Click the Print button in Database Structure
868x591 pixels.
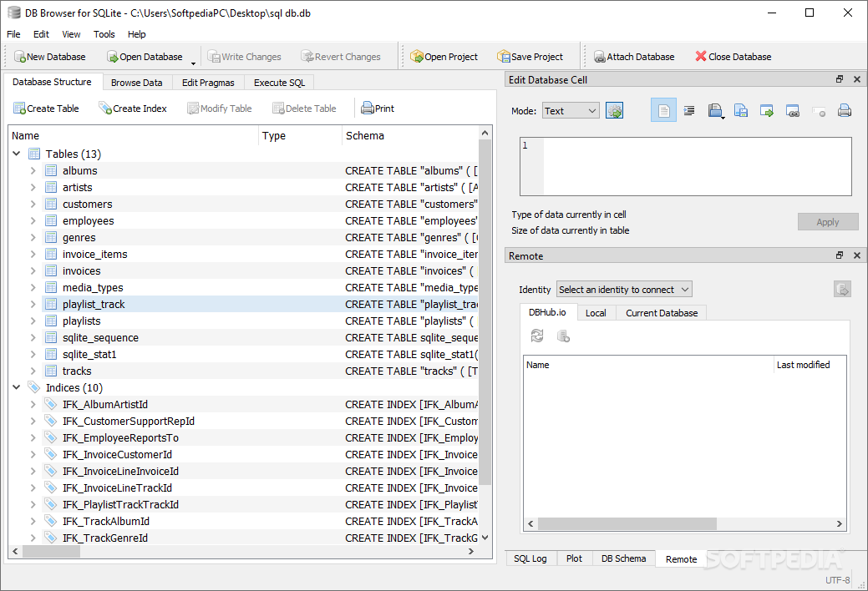(x=378, y=109)
